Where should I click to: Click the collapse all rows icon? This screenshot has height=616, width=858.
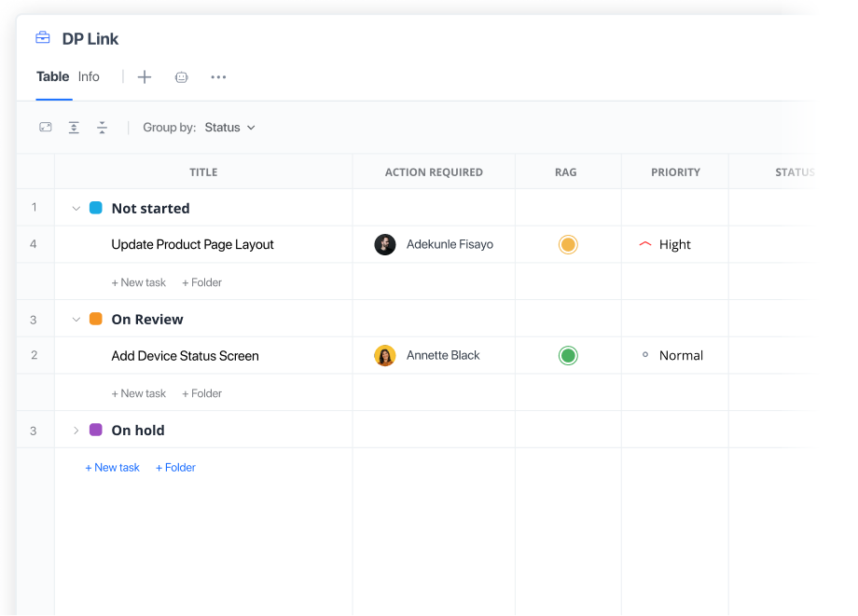coord(103,128)
